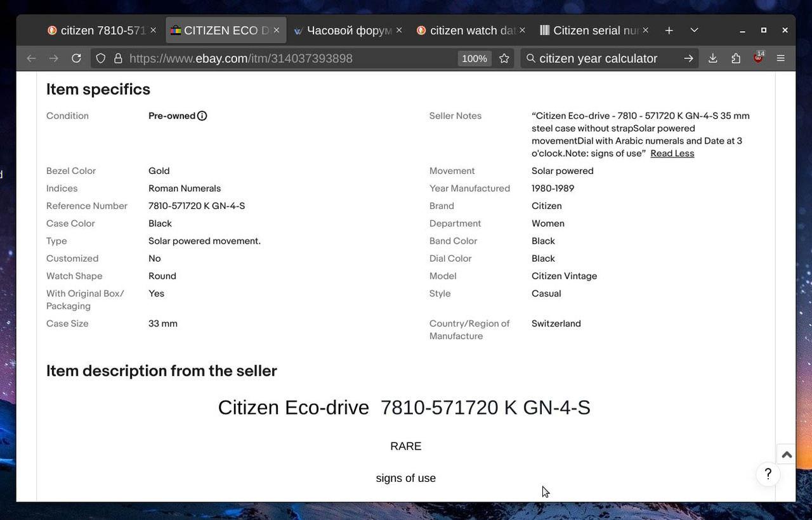
Task: Click the Seller Notes label
Action: (455, 116)
